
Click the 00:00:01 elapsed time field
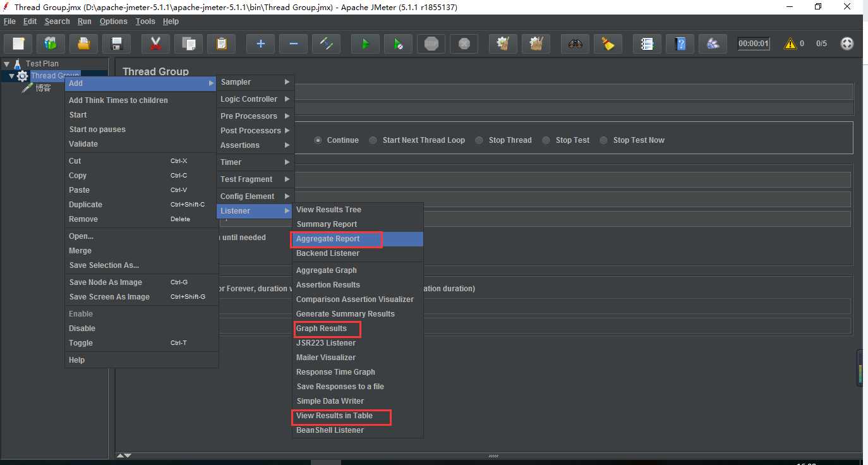click(754, 44)
